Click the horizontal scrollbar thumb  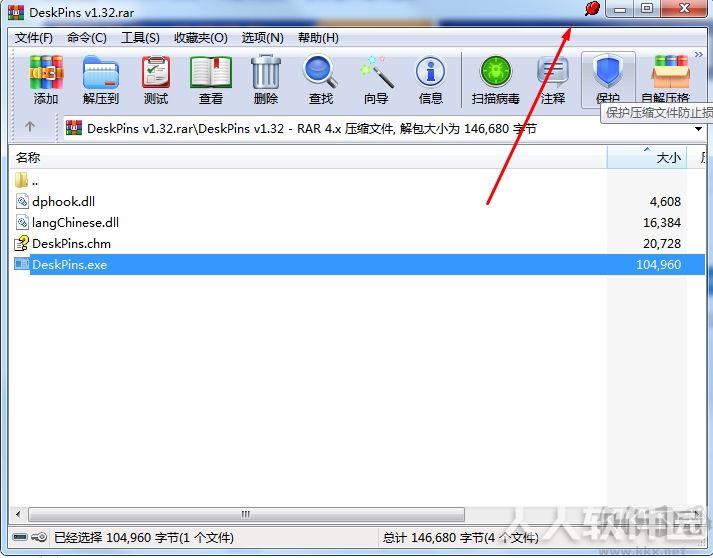[x=246, y=514]
